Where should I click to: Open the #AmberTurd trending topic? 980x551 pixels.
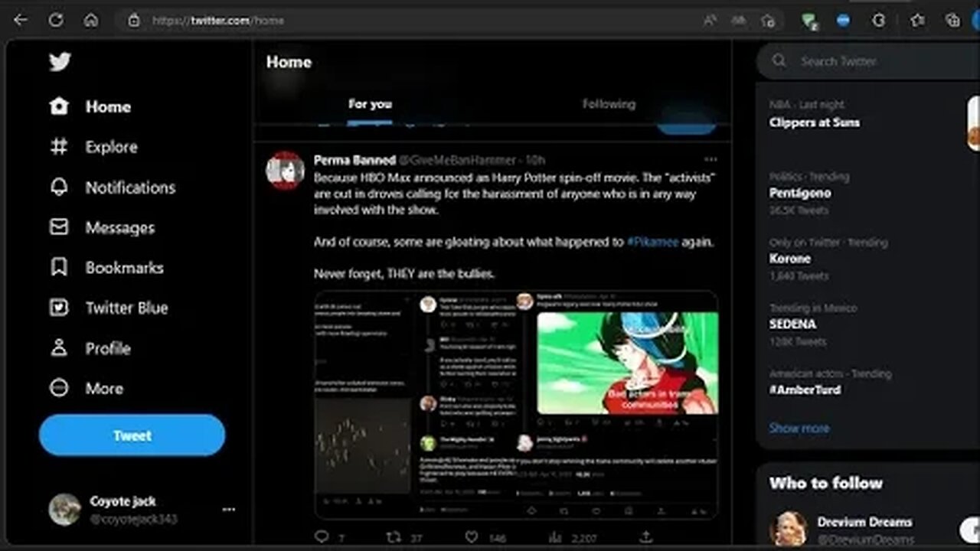click(805, 390)
